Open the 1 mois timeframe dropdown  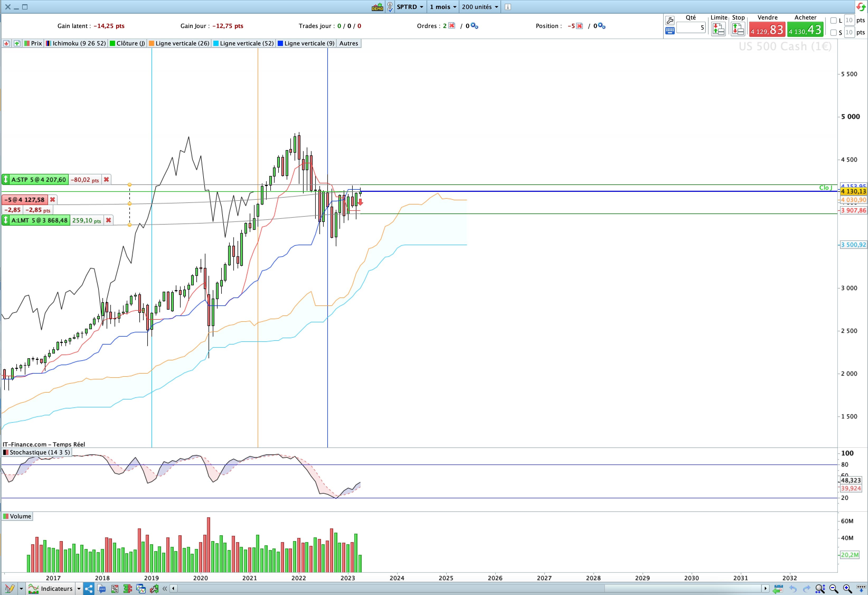click(x=443, y=7)
